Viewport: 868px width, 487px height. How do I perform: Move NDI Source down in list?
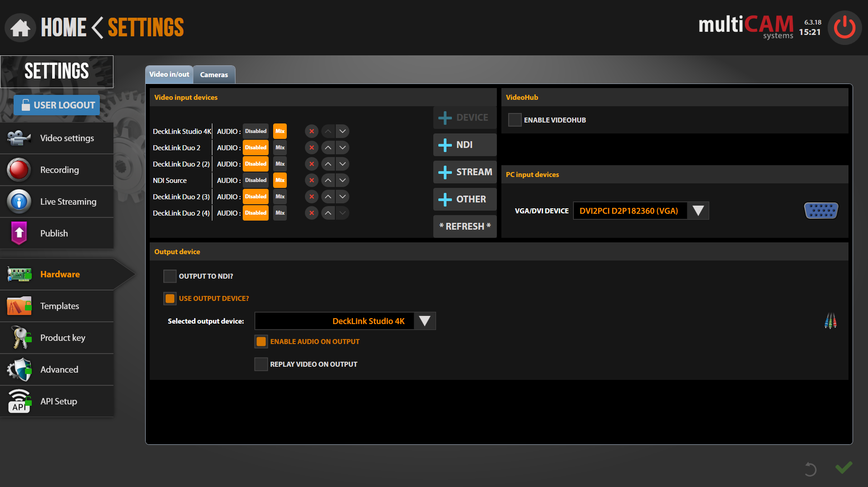[x=343, y=180]
